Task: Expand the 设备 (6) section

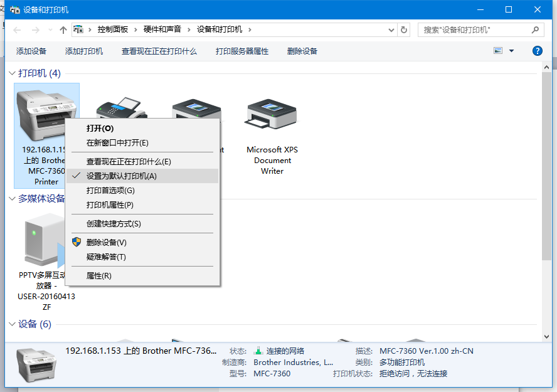Action: point(12,324)
